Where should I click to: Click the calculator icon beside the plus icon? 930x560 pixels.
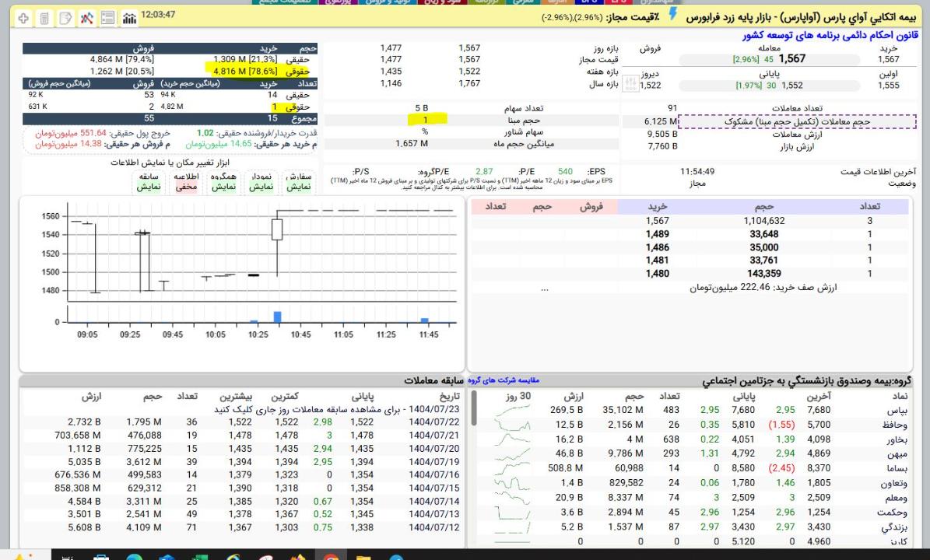click(44, 18)
